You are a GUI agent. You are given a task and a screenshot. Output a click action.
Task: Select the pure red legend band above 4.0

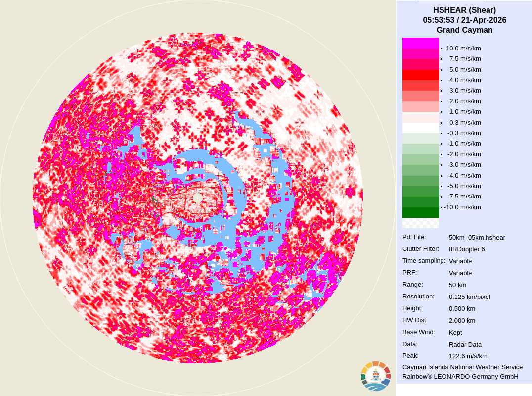tap(420, 75)
